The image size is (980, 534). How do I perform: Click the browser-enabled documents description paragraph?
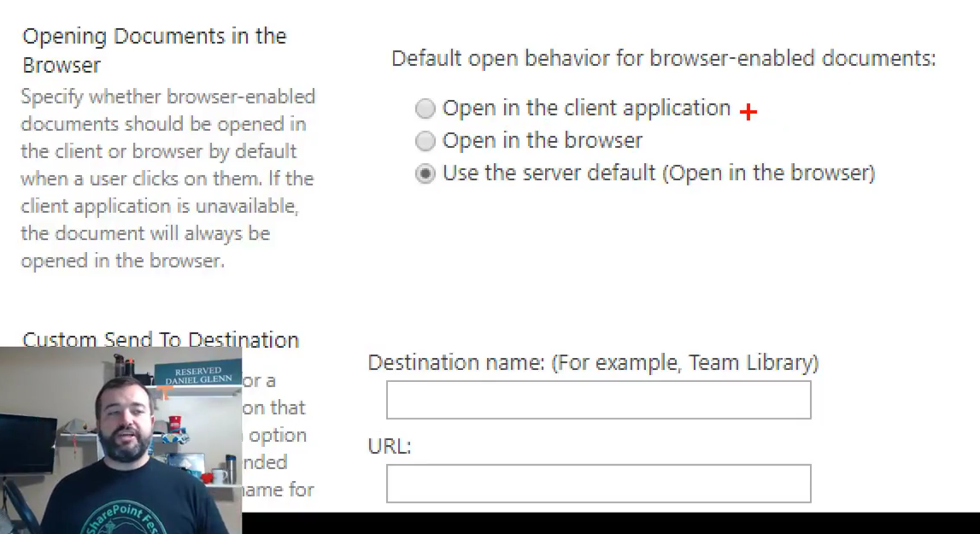point(167,179)
